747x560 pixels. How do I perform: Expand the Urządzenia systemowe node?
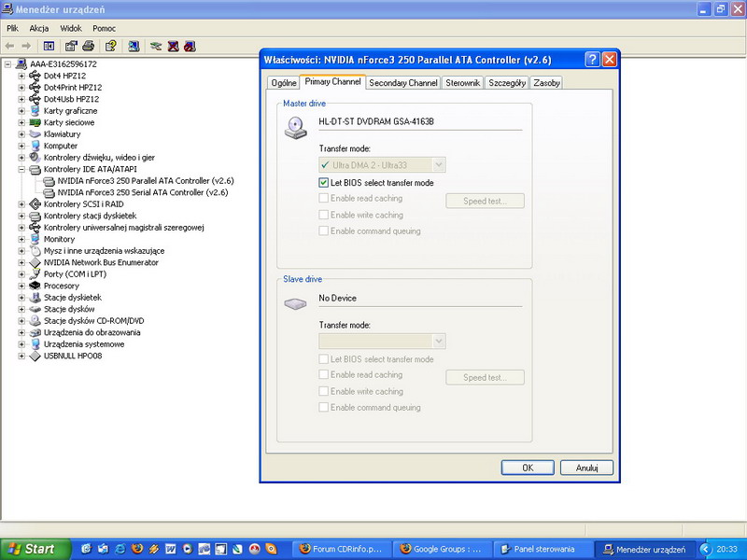pyautogui.click(x=21, y=343)
